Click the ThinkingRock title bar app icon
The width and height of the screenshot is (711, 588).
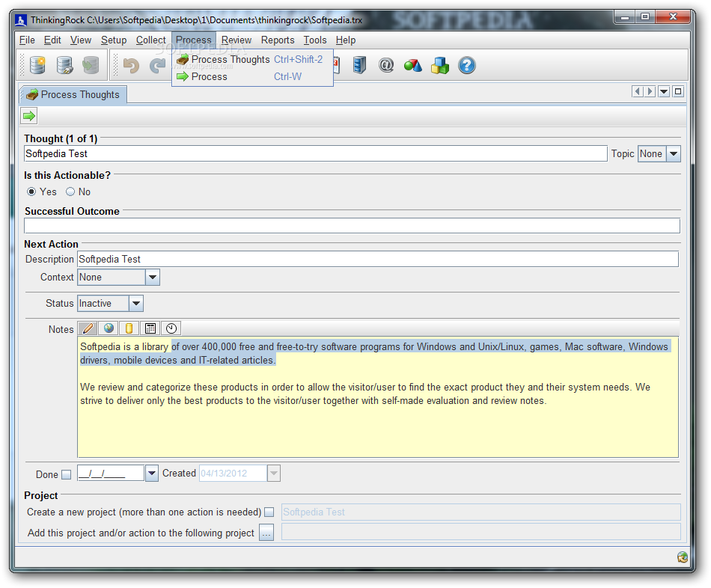point(21,20)
